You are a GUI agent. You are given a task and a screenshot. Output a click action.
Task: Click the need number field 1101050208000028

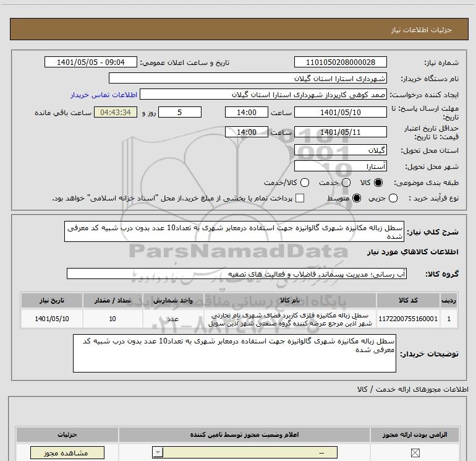(340, 62)
